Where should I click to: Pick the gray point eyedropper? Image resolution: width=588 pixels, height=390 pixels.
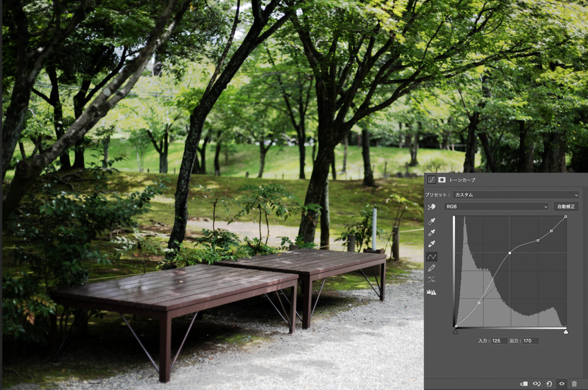432,233
